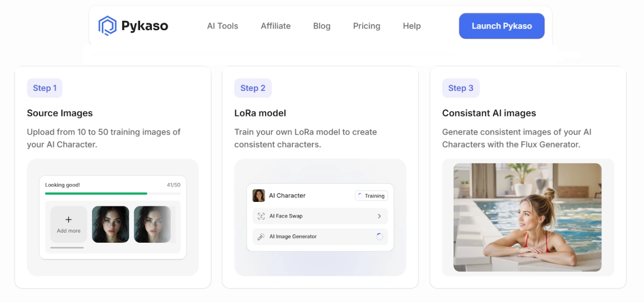Screen dimensions: 644x303
Task: Click the plus icon to add more images
Action: tap(69, 219)
